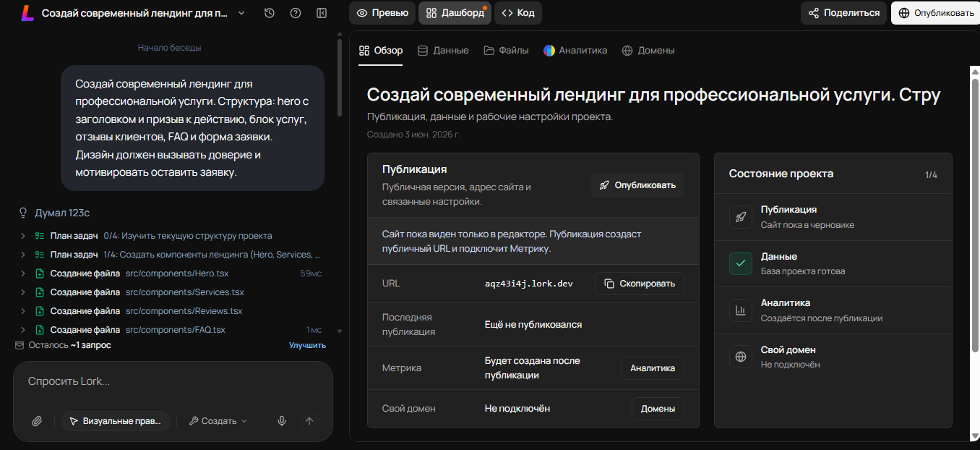Switch to the Код view
The image size is (980, 450).
click(x=518, y=13)
